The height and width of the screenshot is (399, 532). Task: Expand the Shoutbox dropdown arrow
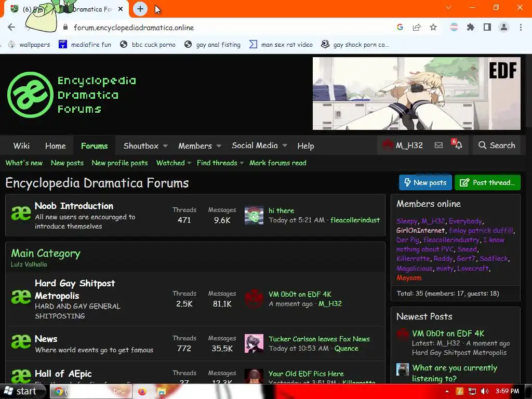[165, 146]
